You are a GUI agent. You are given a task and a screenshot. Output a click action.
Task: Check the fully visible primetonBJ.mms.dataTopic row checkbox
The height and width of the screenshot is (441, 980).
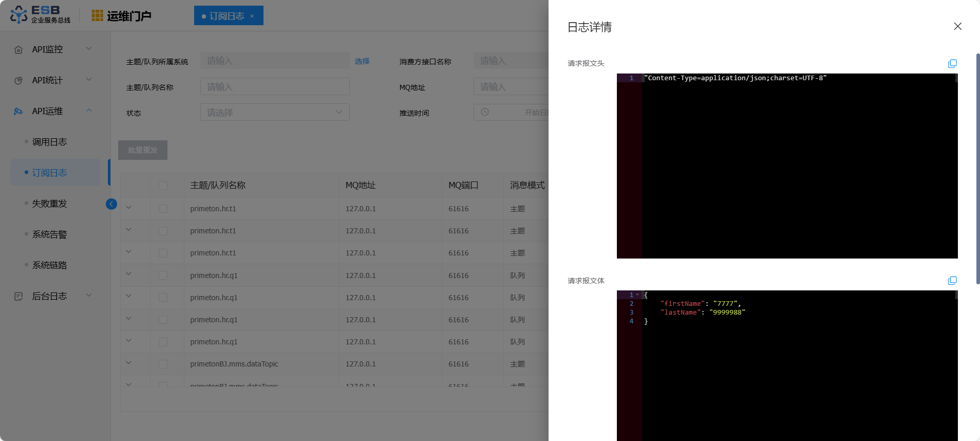point(163,364)
